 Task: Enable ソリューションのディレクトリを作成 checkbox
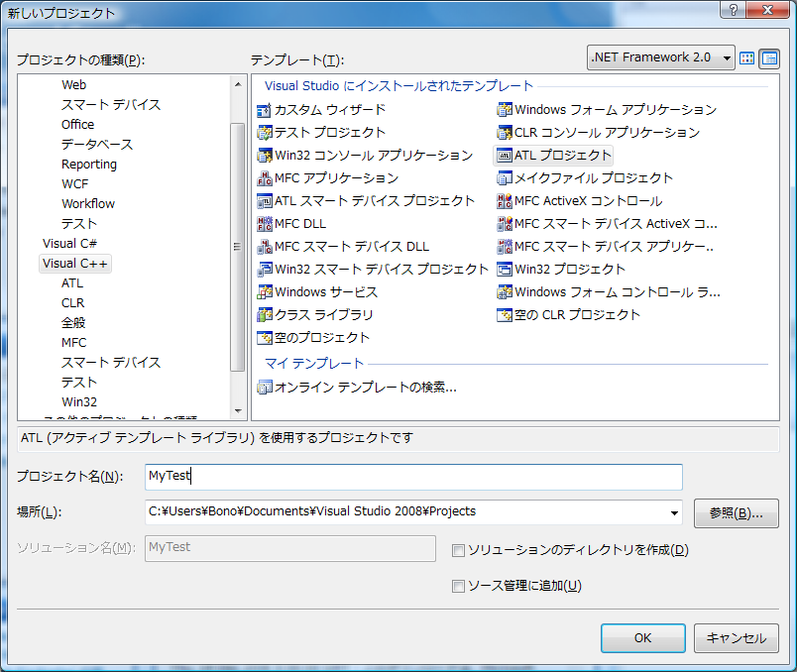[458, 550]
